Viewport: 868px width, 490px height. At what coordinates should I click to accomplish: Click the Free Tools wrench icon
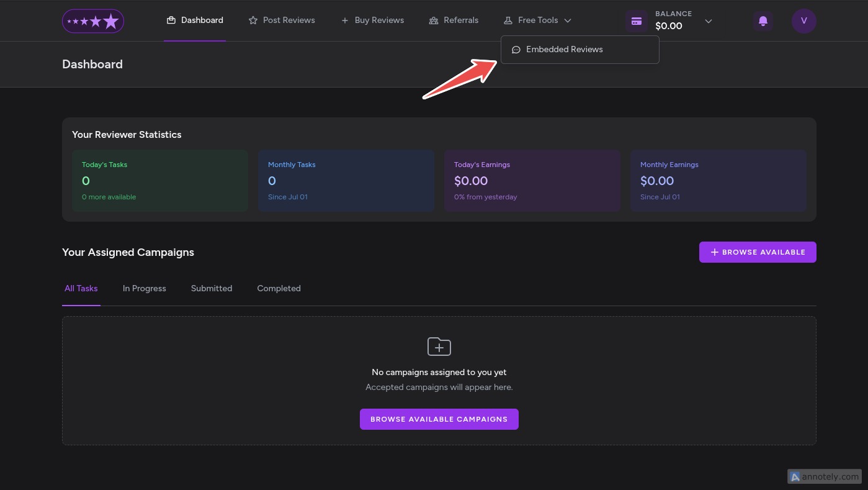pos(509,20)
